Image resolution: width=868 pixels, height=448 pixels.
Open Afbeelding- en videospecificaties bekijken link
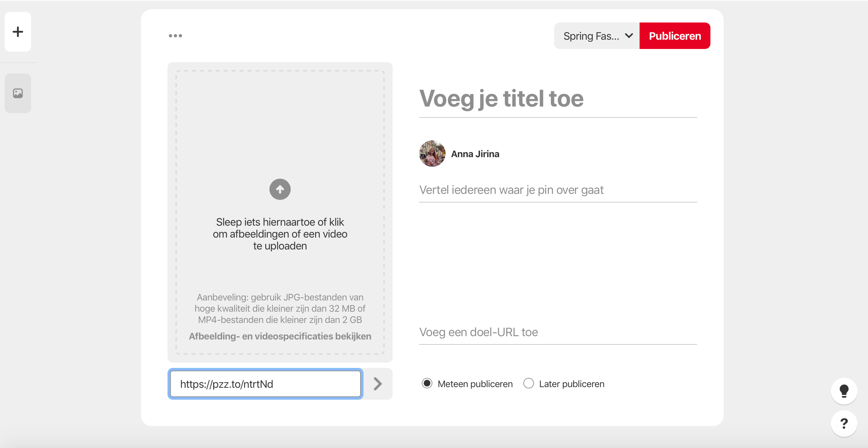click(280, 336)
